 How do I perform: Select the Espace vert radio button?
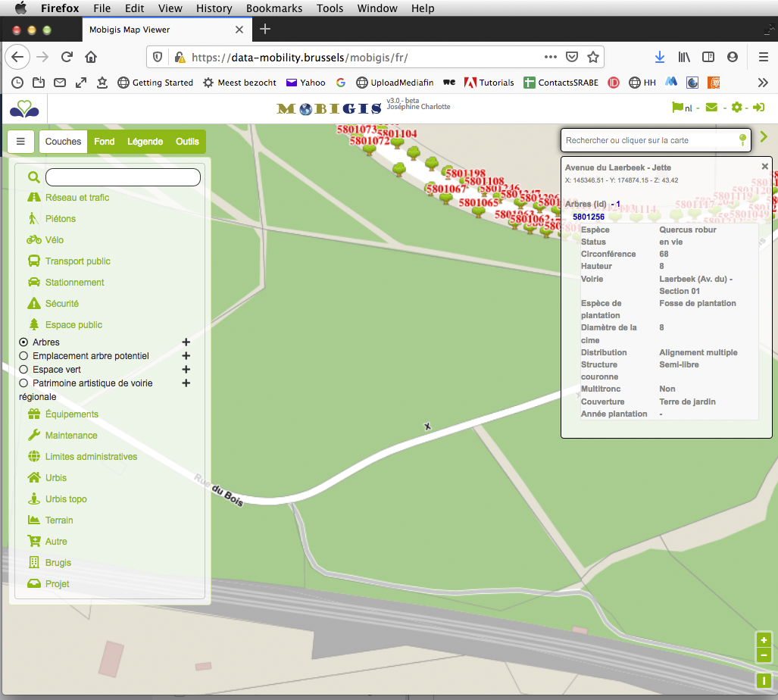(23, 370)
